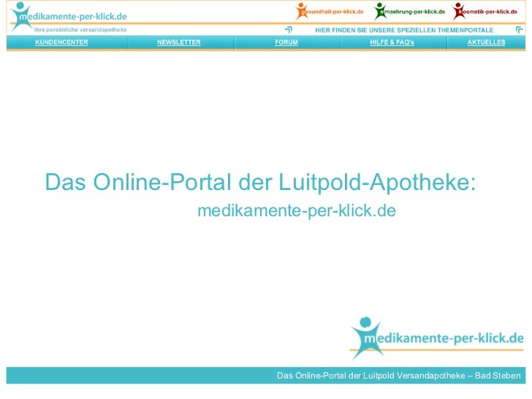Go to the FORUM section
Viewport: 532px width, 399px height.
pos(286,42)
